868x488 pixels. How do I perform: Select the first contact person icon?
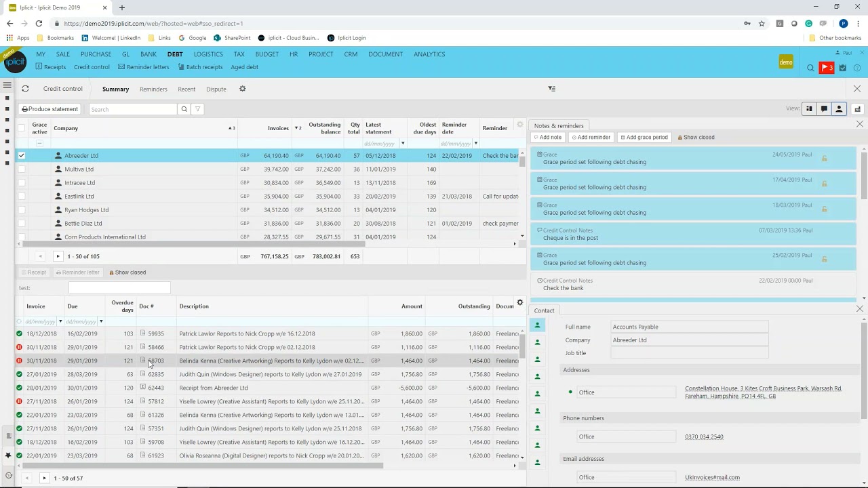[x=537, y=326]
